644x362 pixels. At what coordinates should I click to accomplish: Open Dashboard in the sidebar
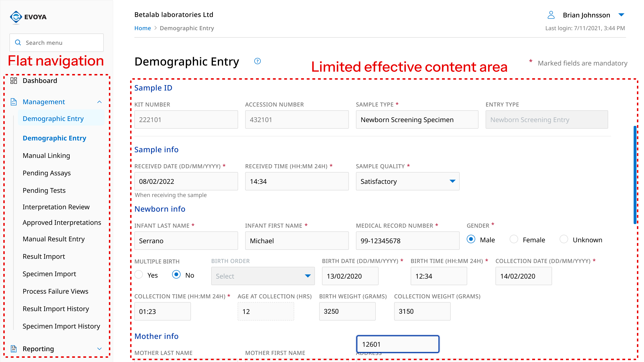click(40, 81)
